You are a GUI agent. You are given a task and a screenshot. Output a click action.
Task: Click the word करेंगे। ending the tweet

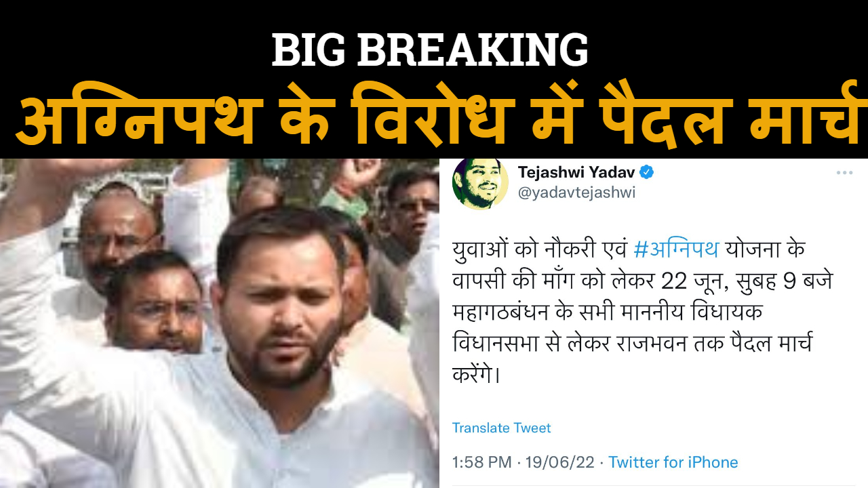coord(476,375)
